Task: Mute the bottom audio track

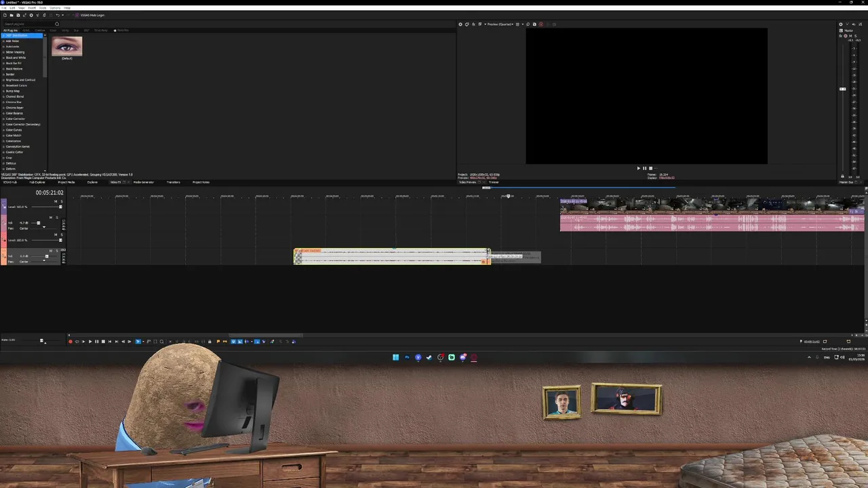Action: pos(51,251)
